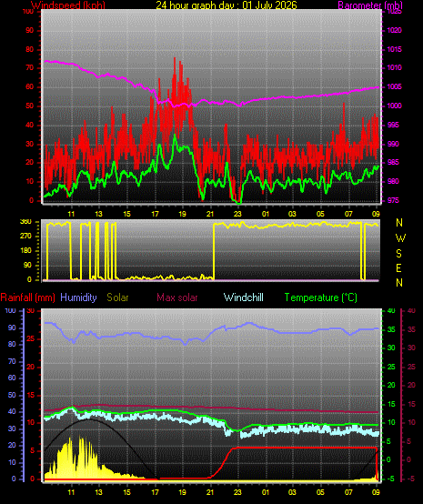423x504 pixels.
Task: Click the maroon 25 max solar axis value
Action: pyautogui.click(x=411, y=367)
